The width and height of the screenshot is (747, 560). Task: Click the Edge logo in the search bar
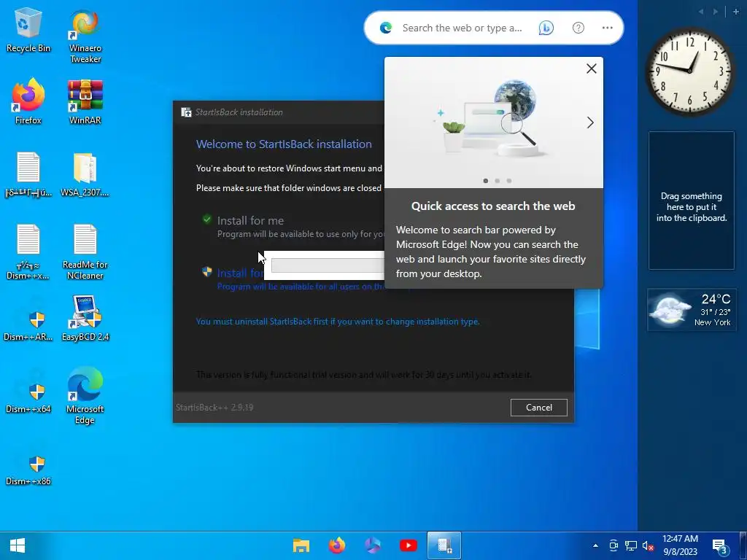pos(385,28)
